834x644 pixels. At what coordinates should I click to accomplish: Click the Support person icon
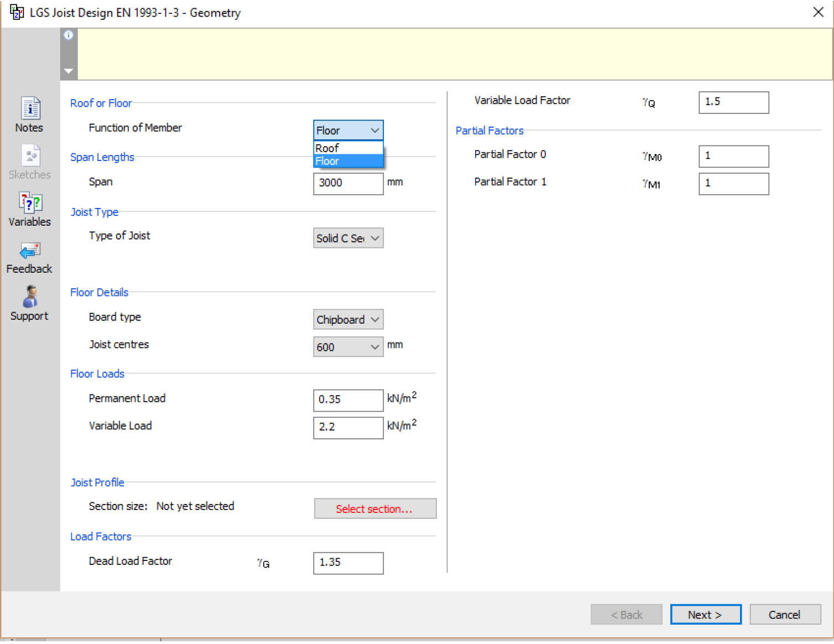[30, 298]
